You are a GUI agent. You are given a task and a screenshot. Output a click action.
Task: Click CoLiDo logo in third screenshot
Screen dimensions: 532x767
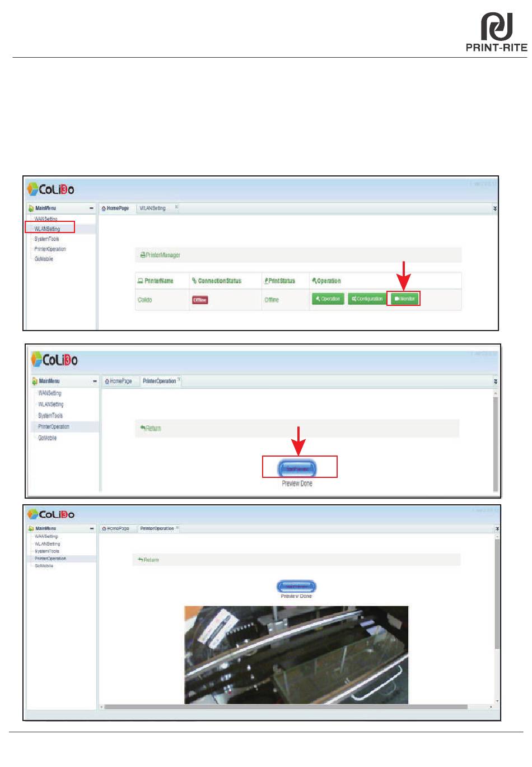50,514
